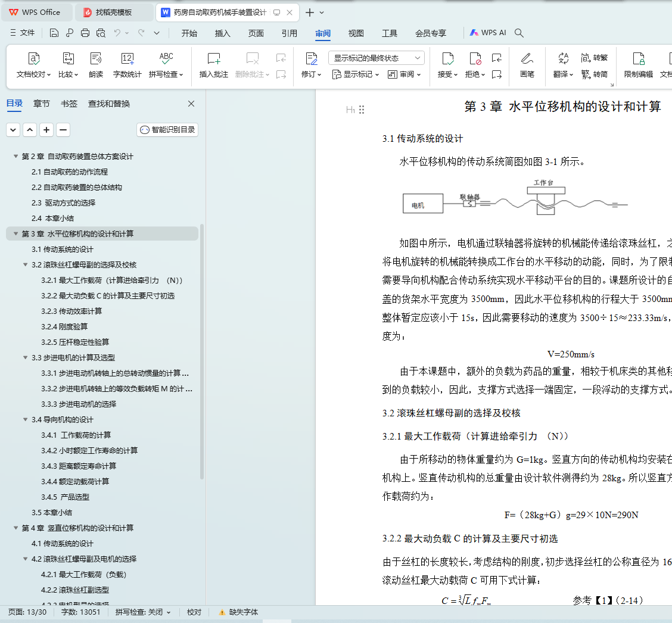Go to 2.3 驱动方式的选择 in outline
This screenshot has height=623, width=672.
(63, 203)
